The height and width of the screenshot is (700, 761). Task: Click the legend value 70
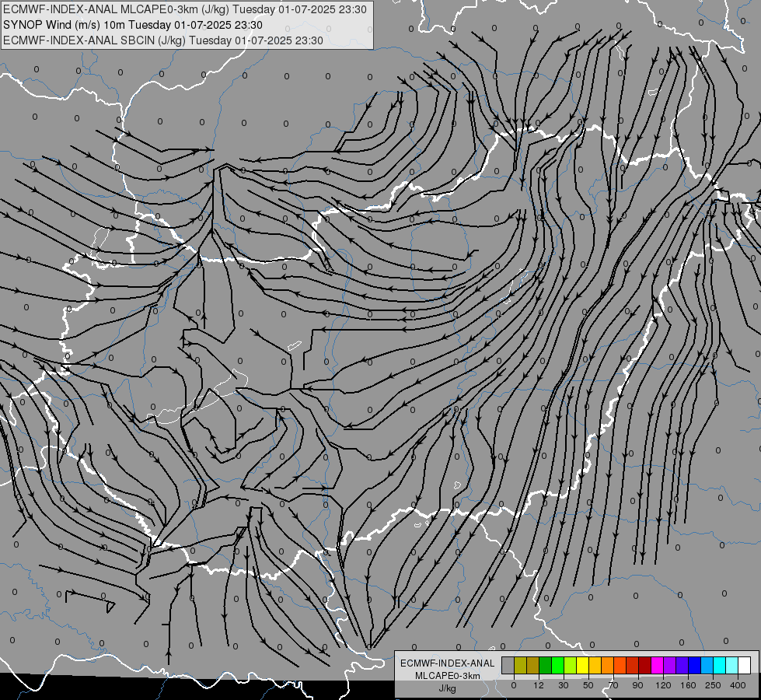[x=613, y=685]
